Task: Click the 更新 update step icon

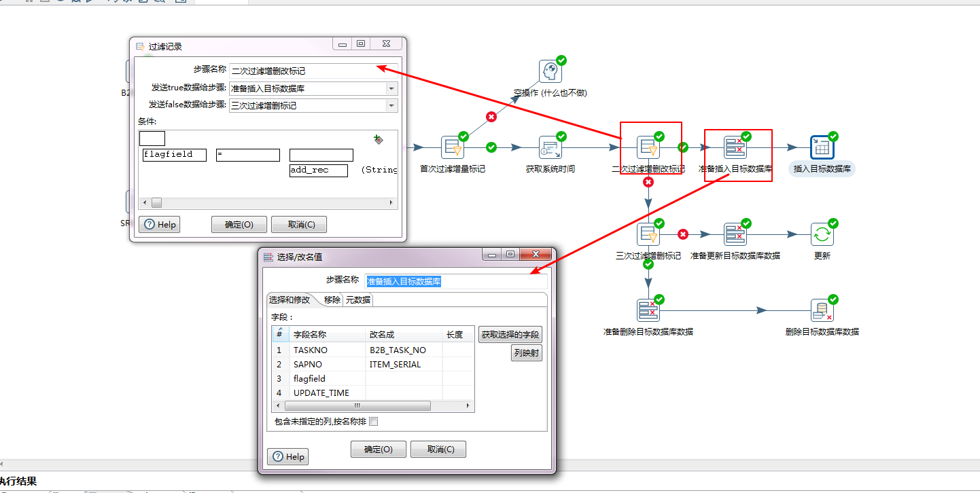Action: point(822,234)
